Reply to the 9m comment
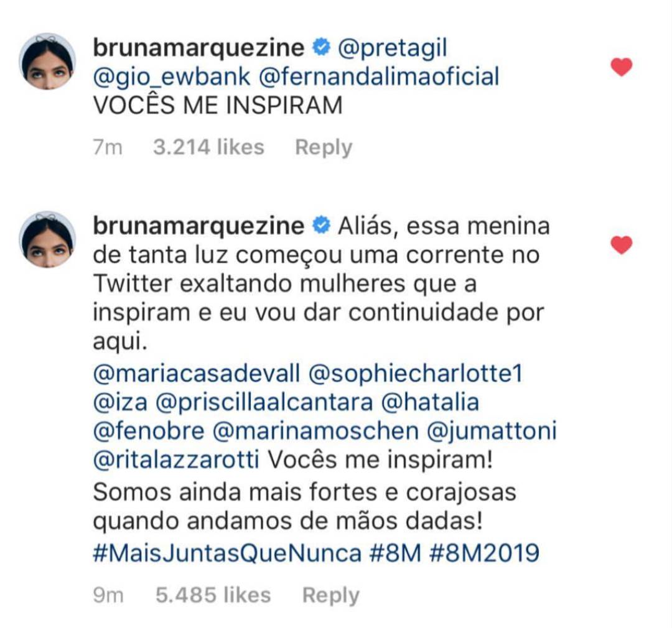Screen dimensions: 672x628 click(x=330, y=595)
